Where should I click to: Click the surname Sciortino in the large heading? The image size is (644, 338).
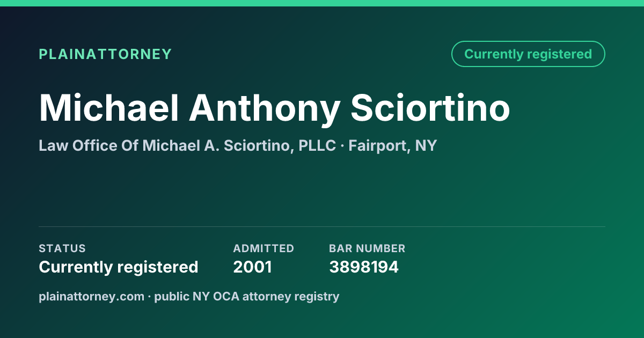pyautogui.click(x=430, y=108)
